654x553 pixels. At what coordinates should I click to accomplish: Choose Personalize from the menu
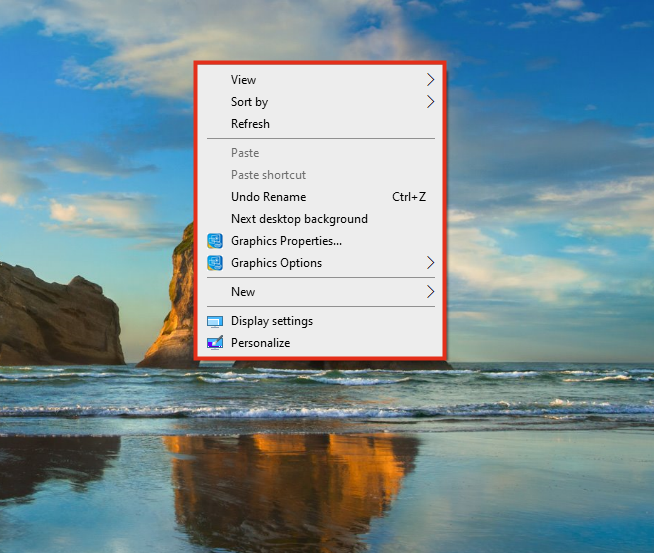coord(320,343)
